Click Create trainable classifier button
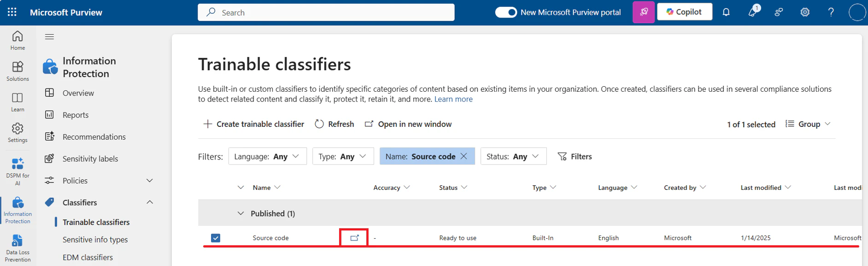This screenshot has width=868, height=266. [254, 124]
